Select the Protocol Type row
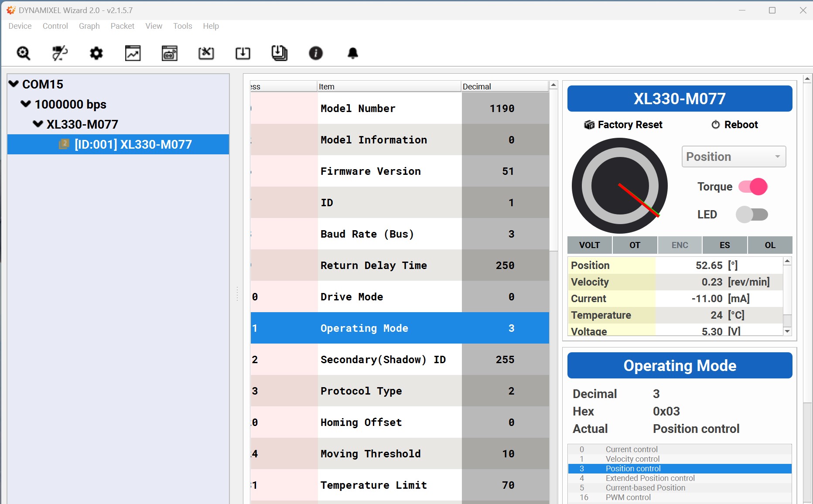Screen dimensions: 813x504 [x=400, y=391]
